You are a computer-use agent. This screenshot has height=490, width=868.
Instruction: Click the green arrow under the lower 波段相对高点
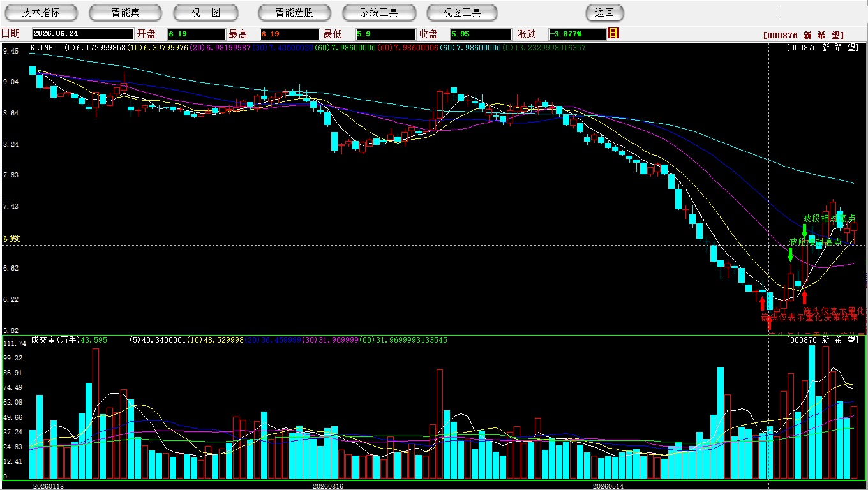tap(790, 255)
